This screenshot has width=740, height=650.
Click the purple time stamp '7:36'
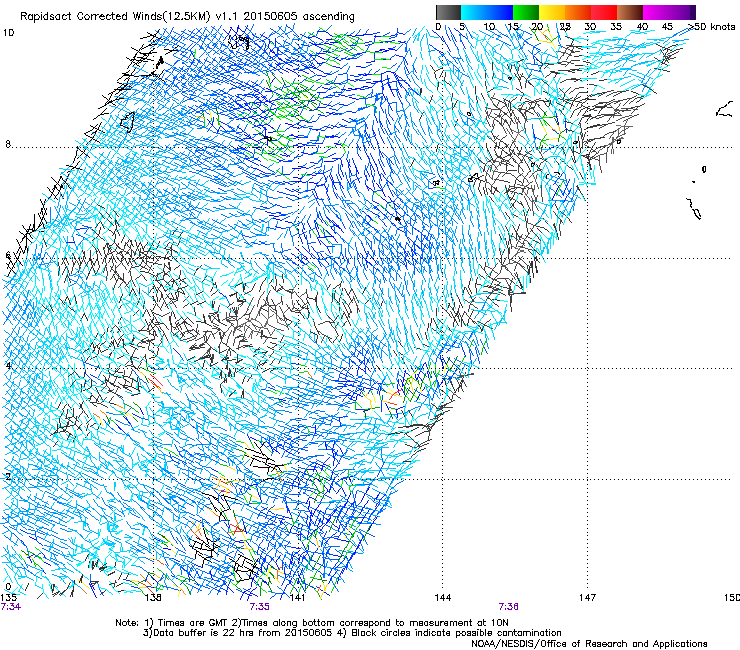[508, 607]
